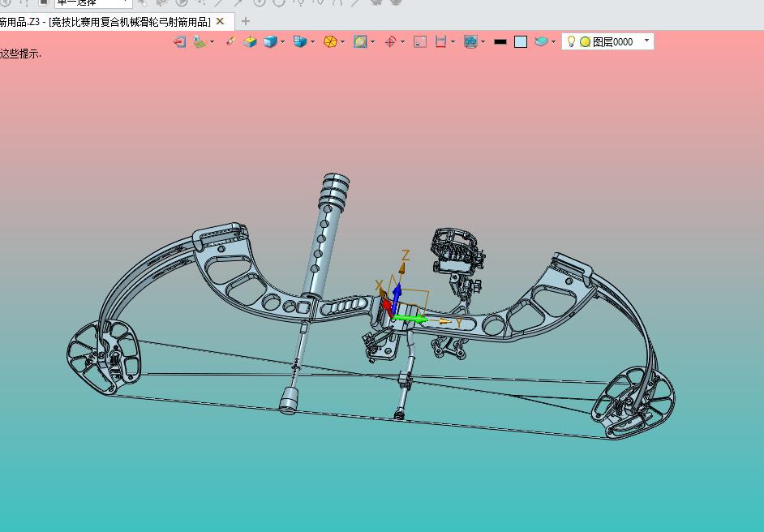Click the black line color swatch

(500, 42)
